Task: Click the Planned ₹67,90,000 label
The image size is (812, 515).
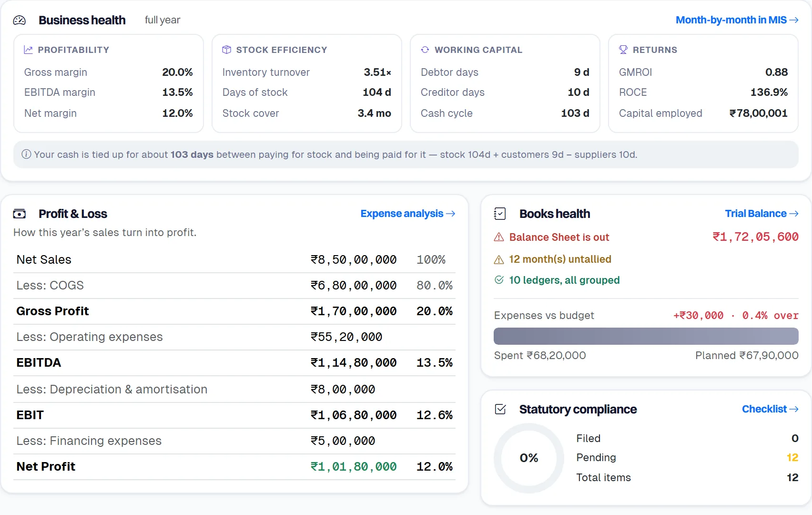Action: pyautogui.click(x=747, y=355)
